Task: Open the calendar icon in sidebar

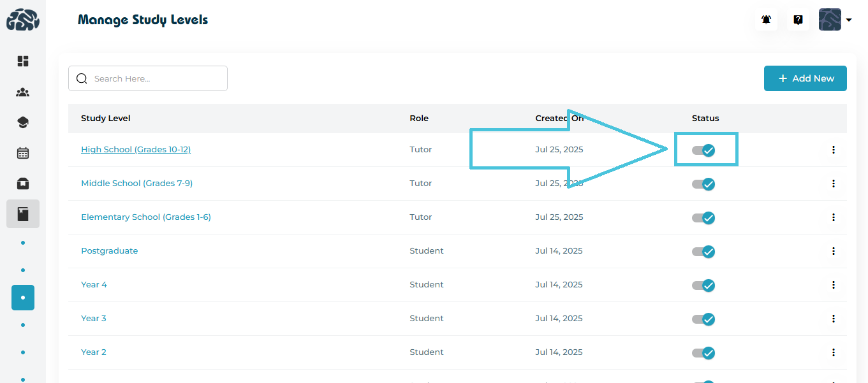Action: (23, 153)
